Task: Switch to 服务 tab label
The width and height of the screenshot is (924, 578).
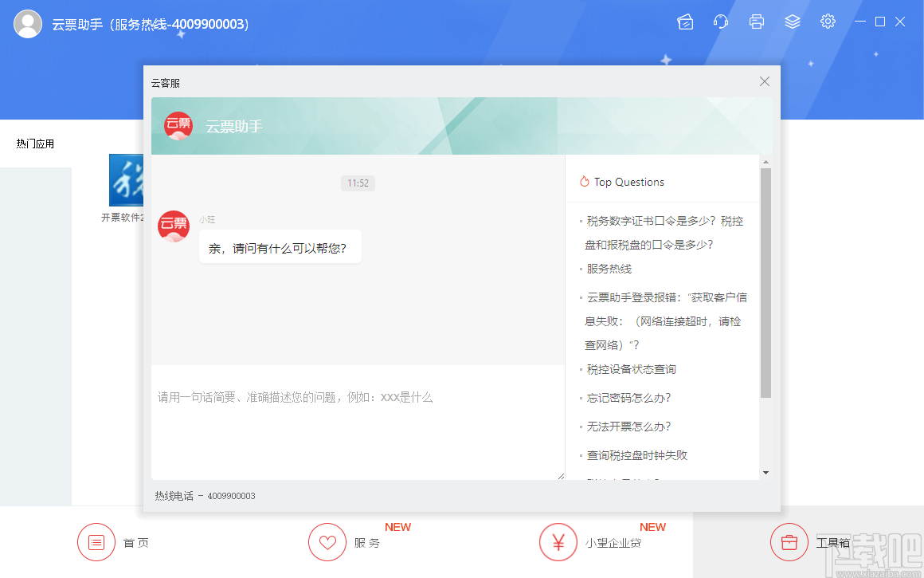Action: (366, 543)
